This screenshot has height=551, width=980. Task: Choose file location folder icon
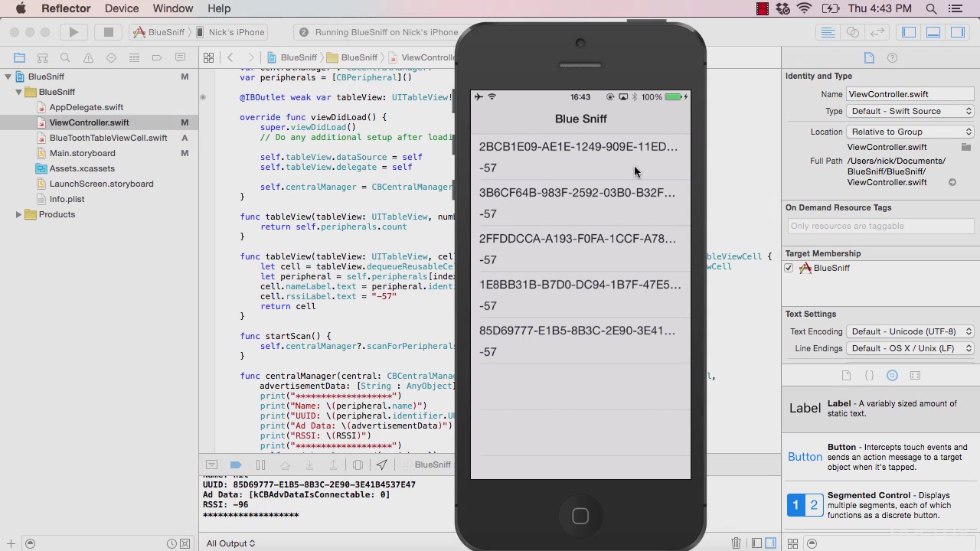966,147
